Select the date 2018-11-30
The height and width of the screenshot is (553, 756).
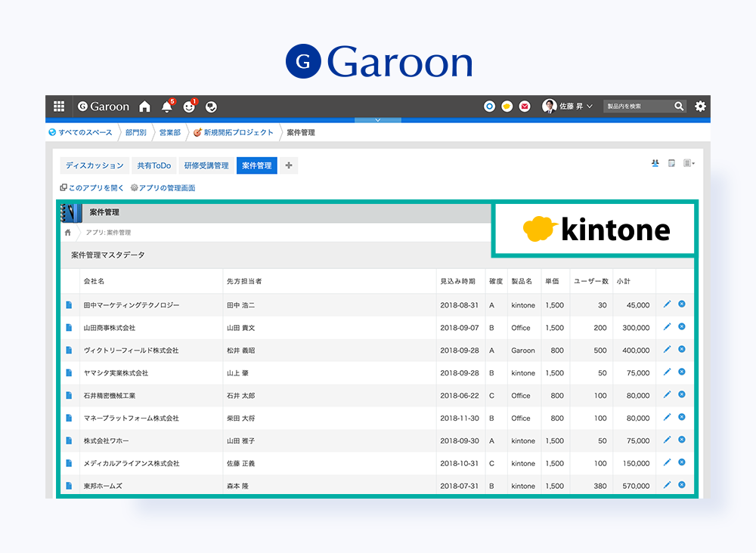click(x=460, y=418)
